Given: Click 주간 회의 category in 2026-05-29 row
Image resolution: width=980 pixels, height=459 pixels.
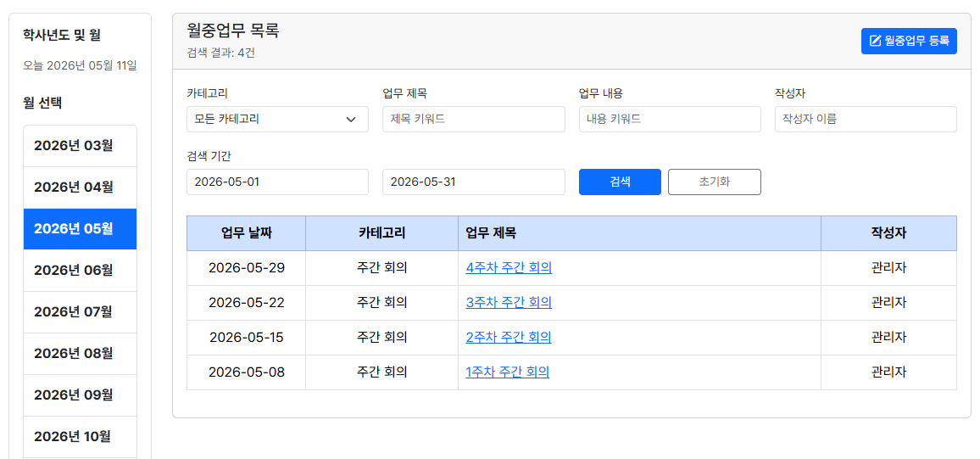Looking at the screenshot, I should (381, 268).
